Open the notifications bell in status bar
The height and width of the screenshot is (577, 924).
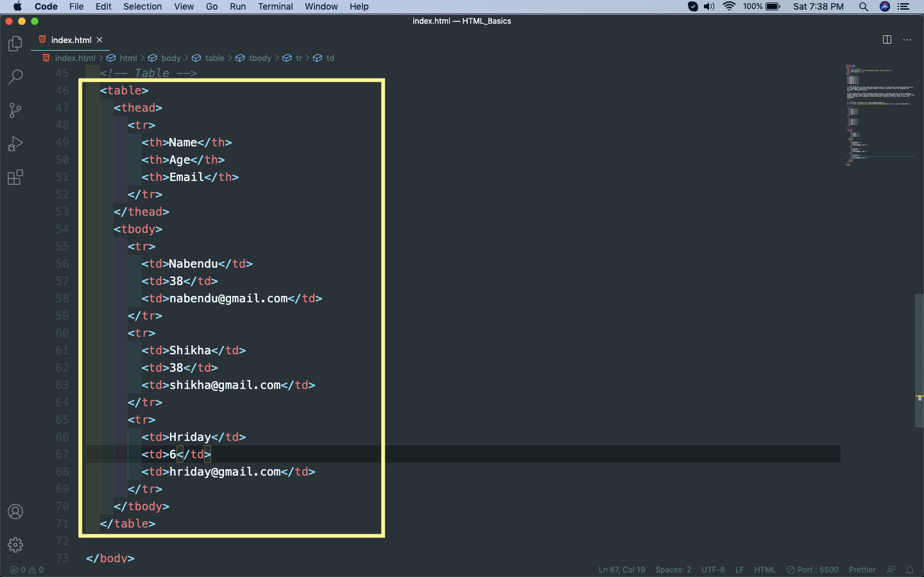click(909, 570)
